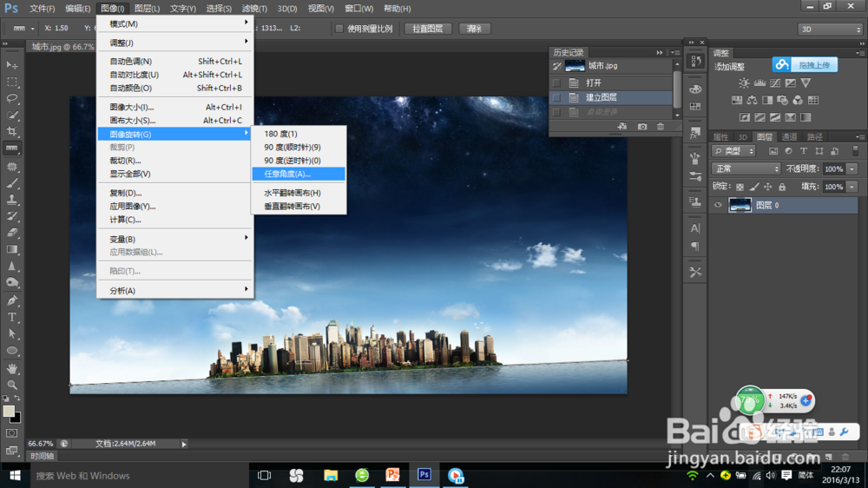The height and width of the screenshot is (488, 868).
Task: Click the History panel trash icon
Action: pyautogui.click(x=661, y=127)
